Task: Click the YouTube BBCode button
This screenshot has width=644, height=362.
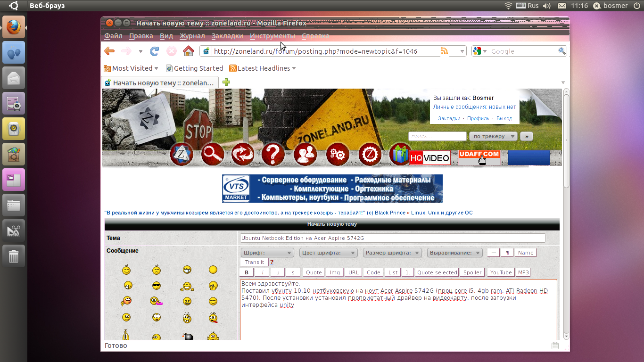Action: tap(501, 272)
